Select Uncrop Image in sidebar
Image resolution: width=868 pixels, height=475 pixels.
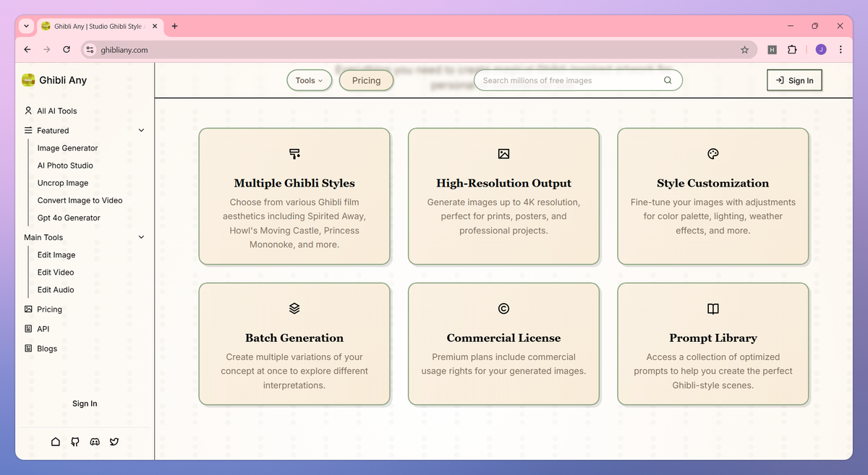point(63,183)
